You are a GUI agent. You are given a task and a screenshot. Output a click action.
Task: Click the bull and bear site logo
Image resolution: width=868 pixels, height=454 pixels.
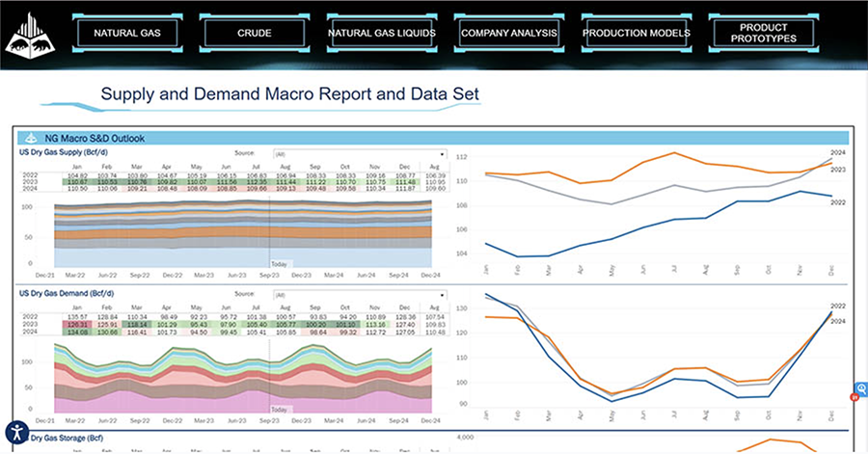(x=31, y=35)
